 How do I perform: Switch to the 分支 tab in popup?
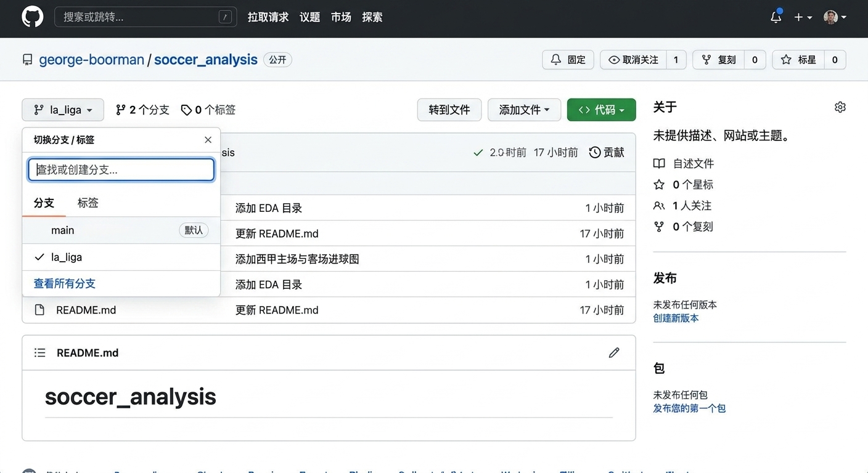tap(44, 203)
